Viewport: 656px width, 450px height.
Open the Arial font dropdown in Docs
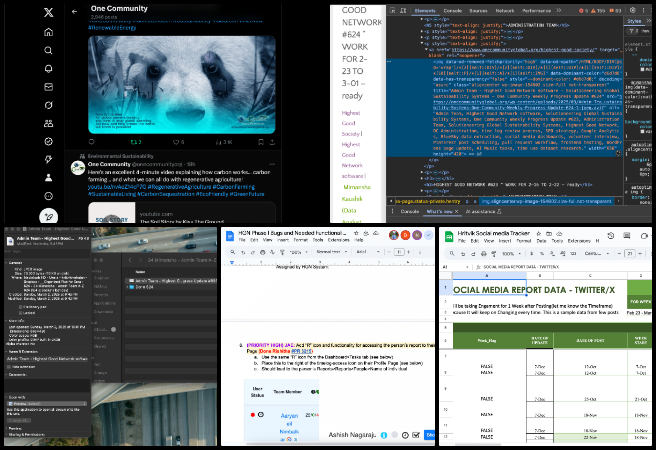368,252
